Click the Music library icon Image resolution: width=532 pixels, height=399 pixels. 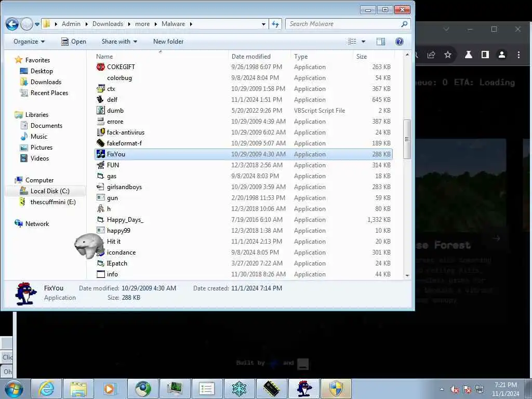(x=24, y=137)
